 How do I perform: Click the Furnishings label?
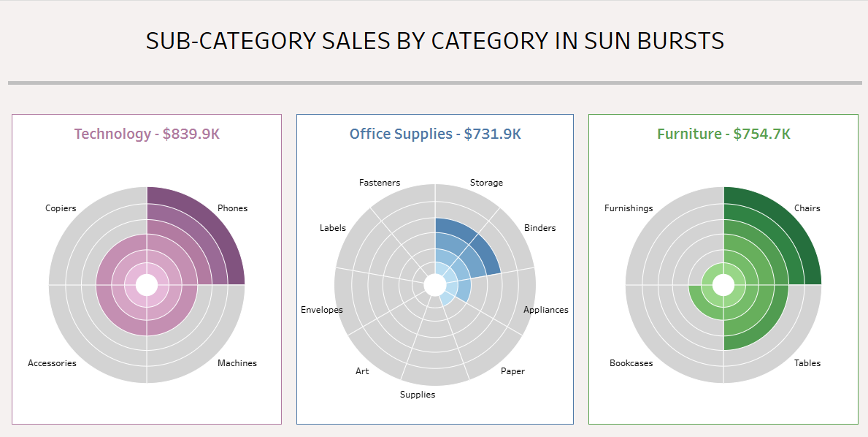(629, 208)
